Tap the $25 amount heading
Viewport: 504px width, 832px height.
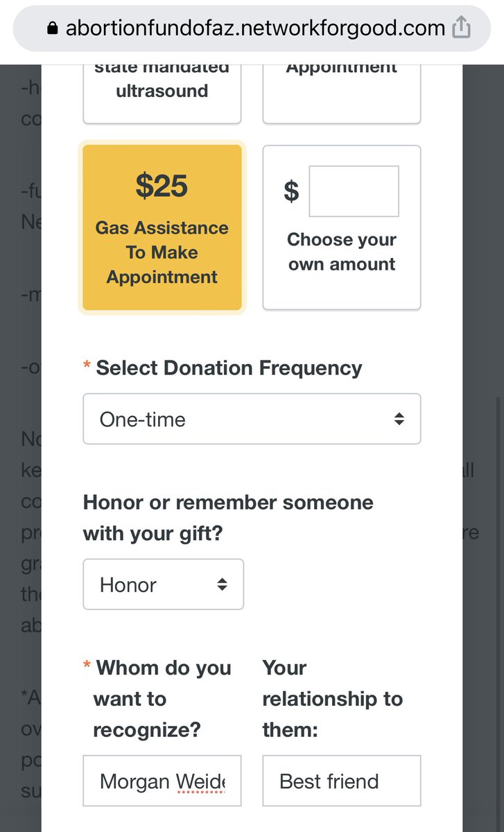(x=162, y=186)
